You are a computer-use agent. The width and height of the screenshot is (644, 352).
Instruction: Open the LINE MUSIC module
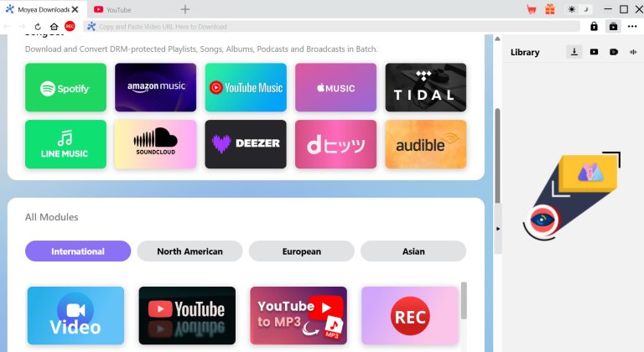click(65, 144)
